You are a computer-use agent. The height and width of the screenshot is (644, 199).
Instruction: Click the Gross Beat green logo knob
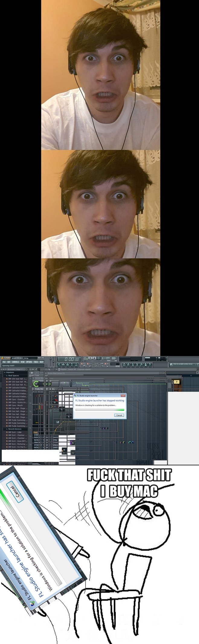[x=36, y=384]
